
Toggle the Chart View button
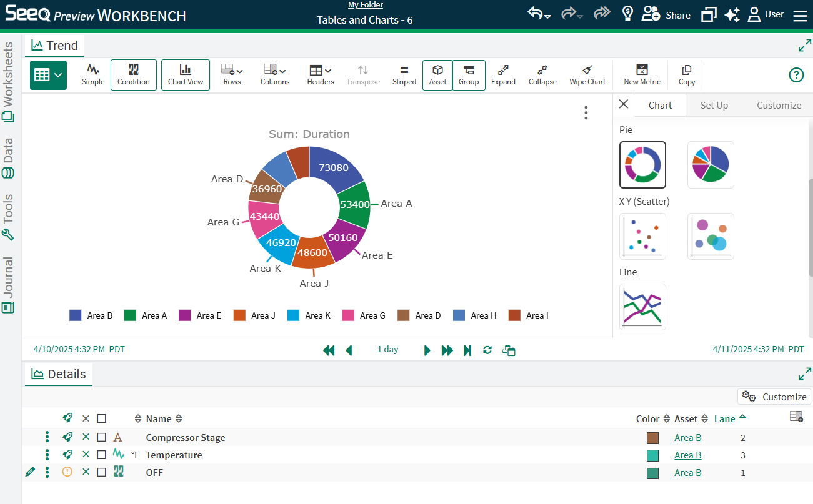click(x=186, y=74)
